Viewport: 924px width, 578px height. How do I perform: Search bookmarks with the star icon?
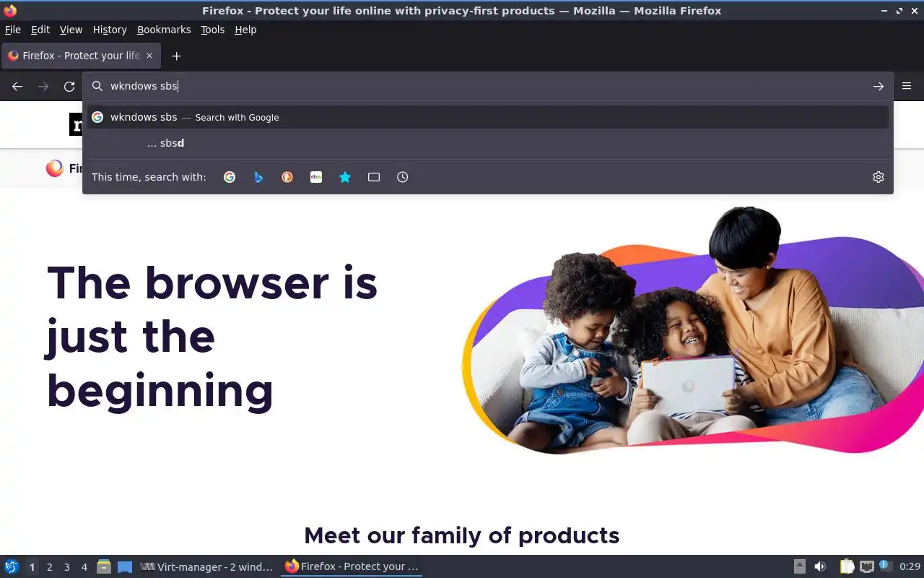[x=345, y=177]
